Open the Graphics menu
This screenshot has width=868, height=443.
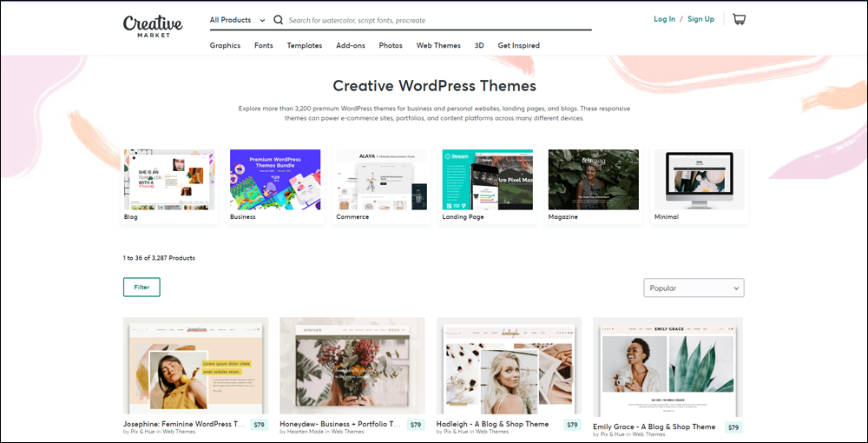click(226, 45)
